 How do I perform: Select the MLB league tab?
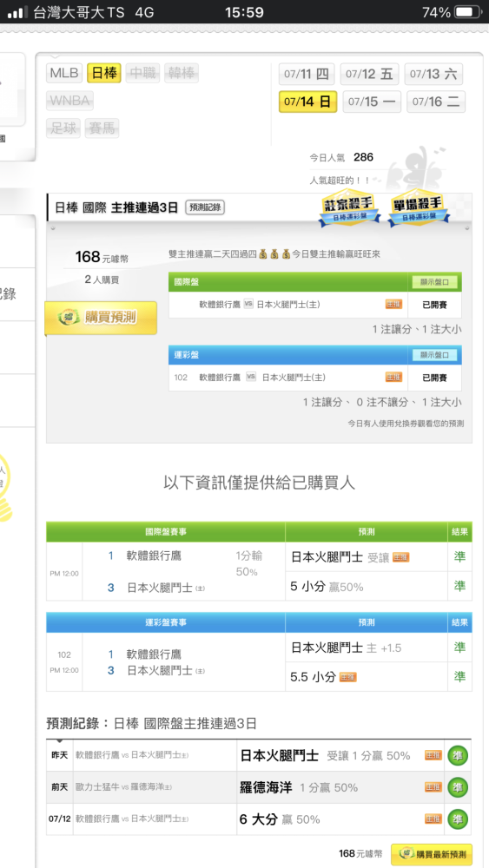[x=64, y=73]
